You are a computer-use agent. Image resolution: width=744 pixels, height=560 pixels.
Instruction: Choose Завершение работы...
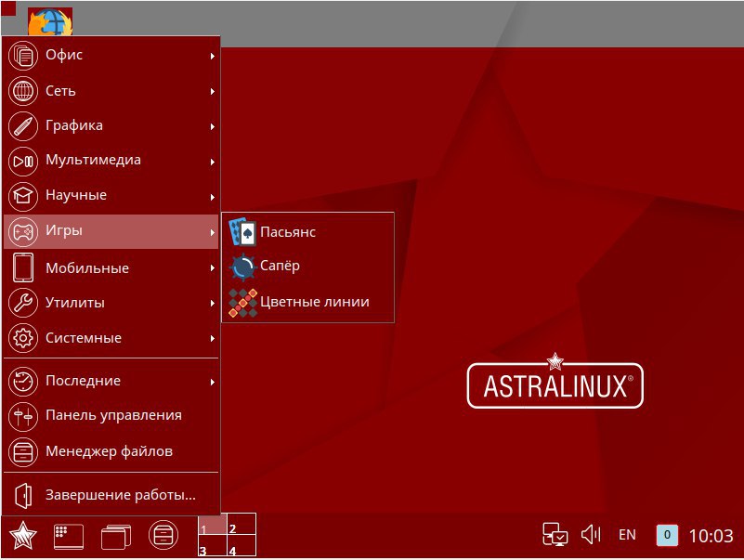coord(111,496)
